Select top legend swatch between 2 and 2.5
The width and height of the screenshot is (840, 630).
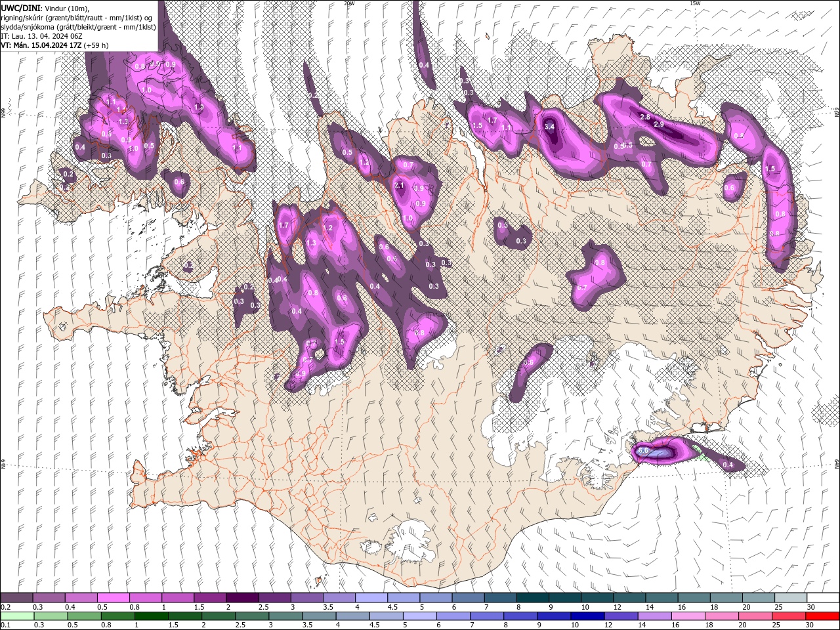point(242,597)
